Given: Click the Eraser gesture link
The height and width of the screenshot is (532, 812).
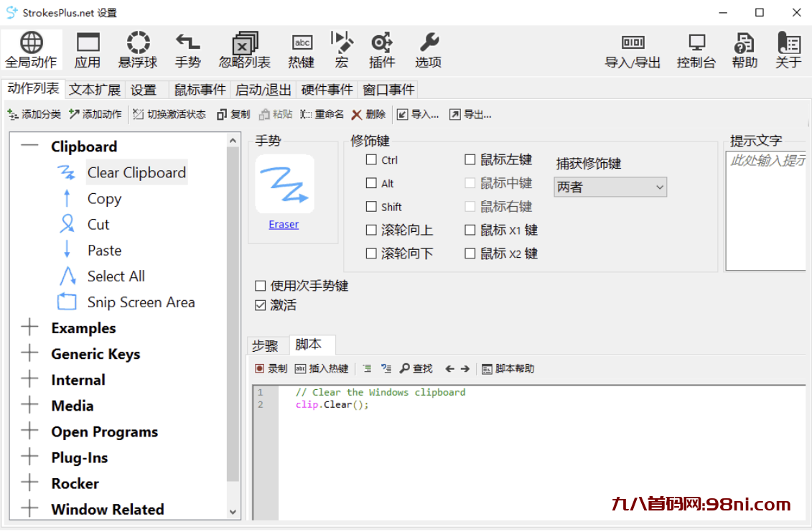Looking at the screenshot, I should click(x=283, y=224).
